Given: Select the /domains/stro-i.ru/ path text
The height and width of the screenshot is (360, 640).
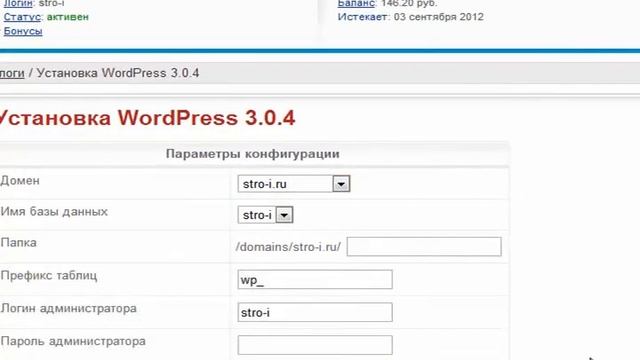Looking at the screenshot, I should (x=288, y=247).
